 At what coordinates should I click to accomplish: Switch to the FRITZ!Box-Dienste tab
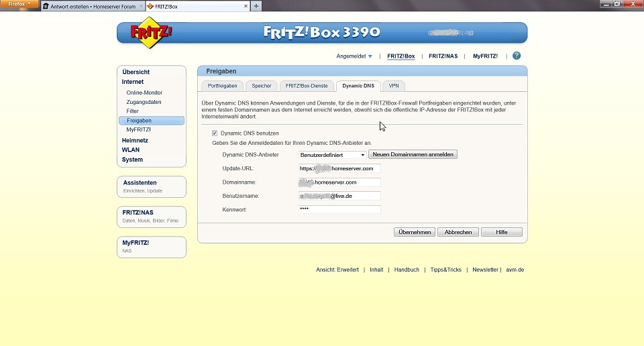pyautogui.click(x=307, y=86)
